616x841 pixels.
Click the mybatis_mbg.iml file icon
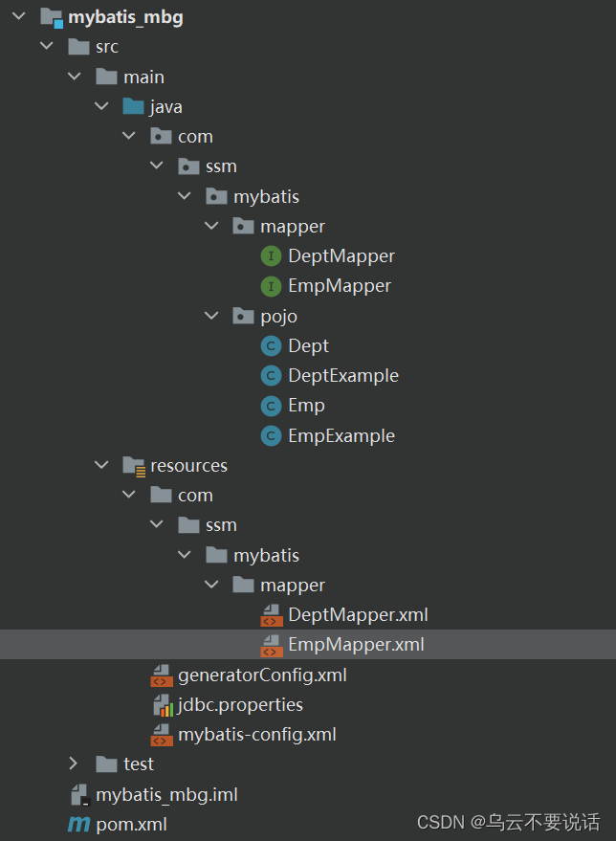coord(80,794)
